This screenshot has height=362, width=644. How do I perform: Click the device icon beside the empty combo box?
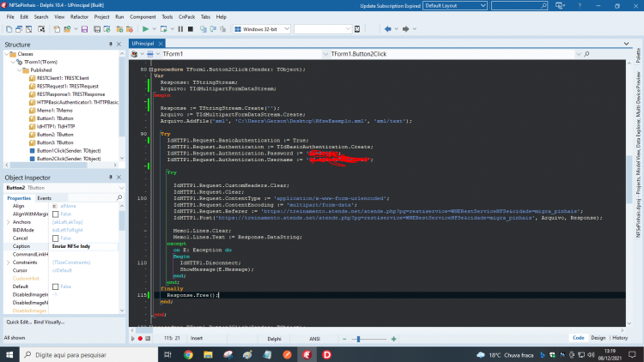[357, 29]
